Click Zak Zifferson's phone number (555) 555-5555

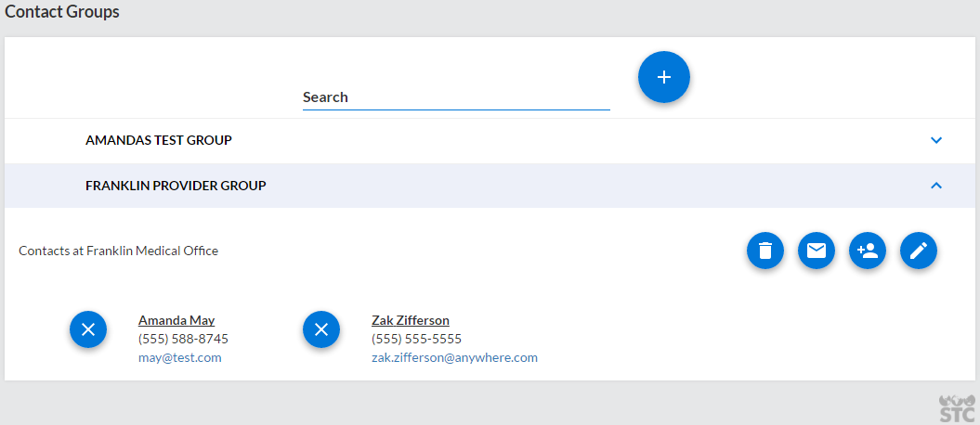(x=416, y=339)
